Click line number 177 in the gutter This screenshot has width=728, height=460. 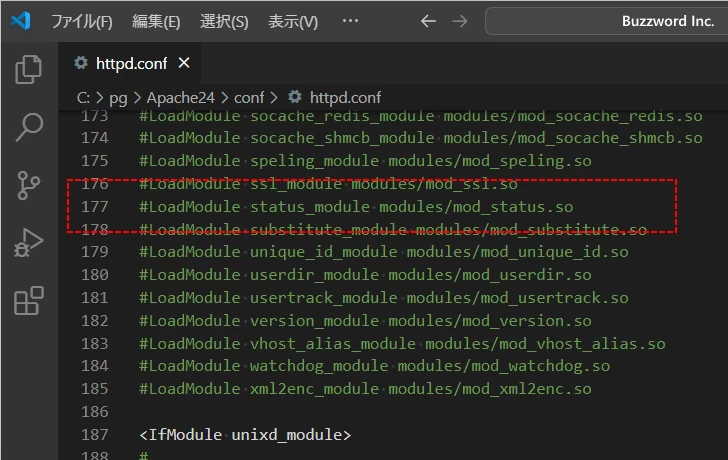(95, 207)
